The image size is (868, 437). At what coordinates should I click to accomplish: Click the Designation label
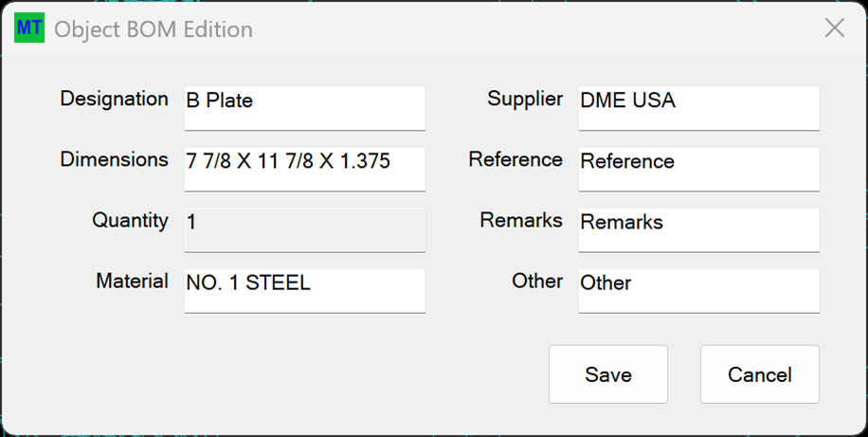[114, 100]
